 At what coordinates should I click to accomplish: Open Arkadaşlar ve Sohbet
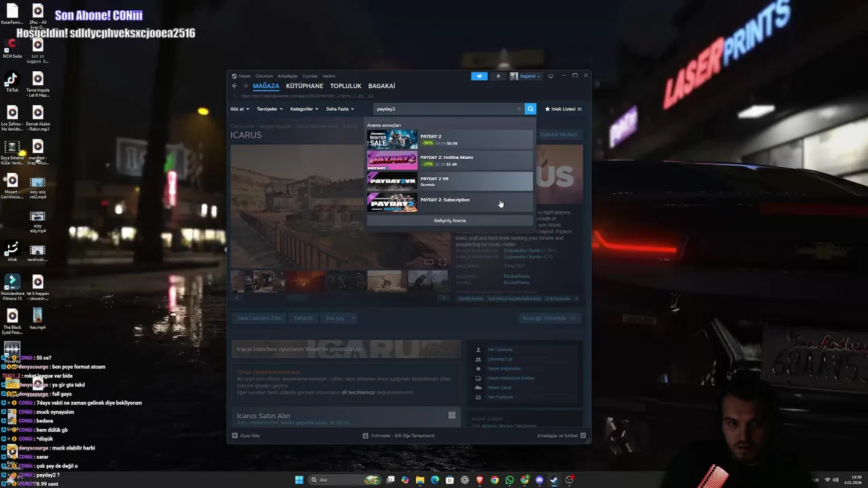coord(561,436)
